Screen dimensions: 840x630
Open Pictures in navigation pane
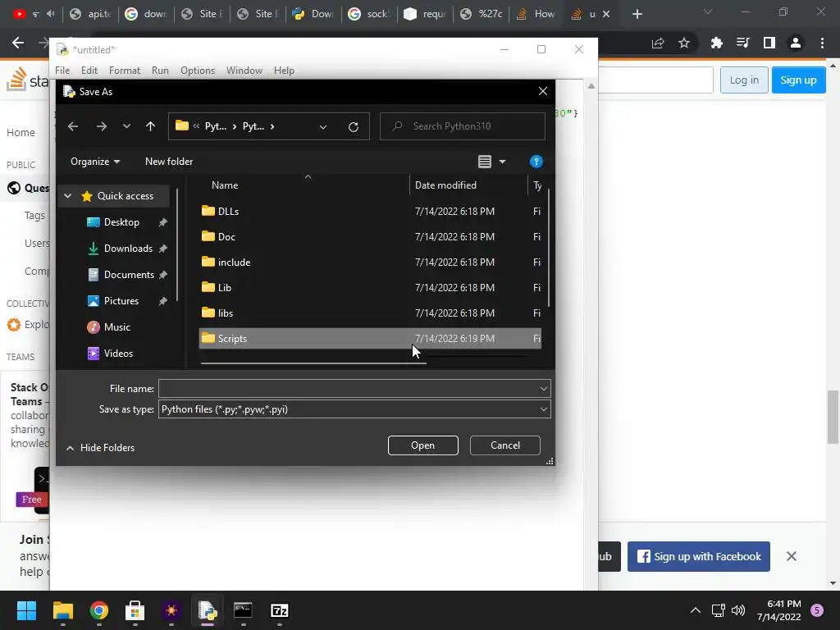(121, 301)
